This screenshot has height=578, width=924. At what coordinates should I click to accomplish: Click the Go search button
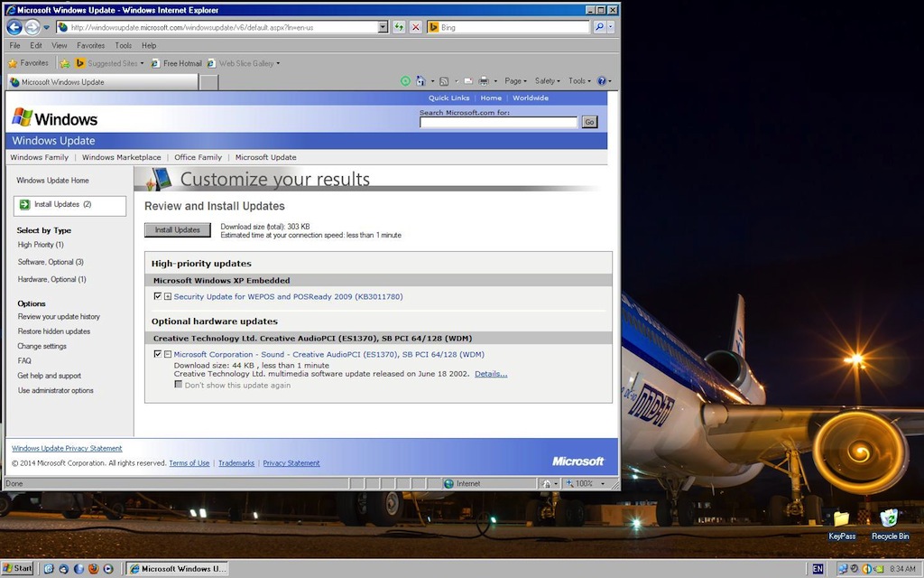coord(589,122)
